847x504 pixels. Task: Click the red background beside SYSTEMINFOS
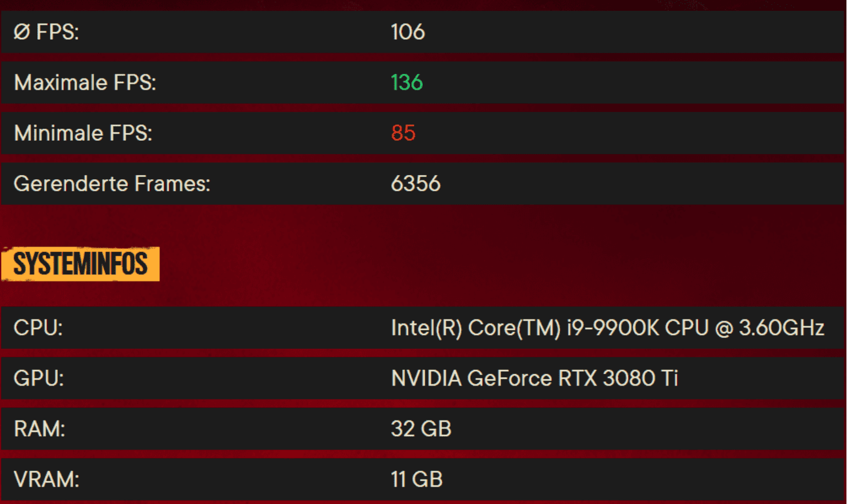[482, 263]
